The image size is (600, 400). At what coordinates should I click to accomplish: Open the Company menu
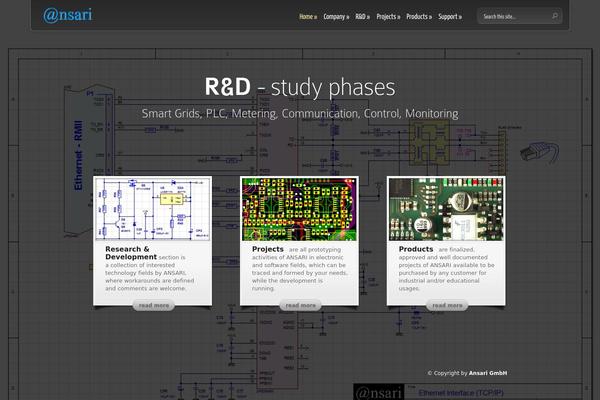[336, 17]
